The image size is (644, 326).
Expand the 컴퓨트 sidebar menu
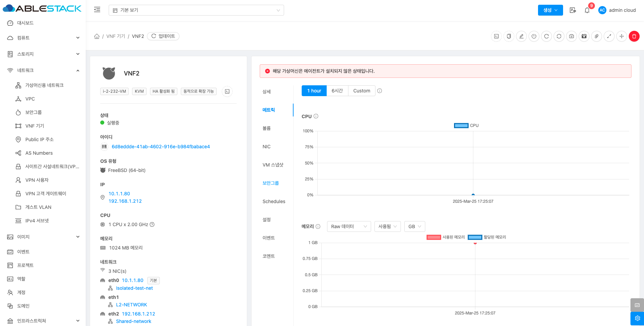[43, 38]
